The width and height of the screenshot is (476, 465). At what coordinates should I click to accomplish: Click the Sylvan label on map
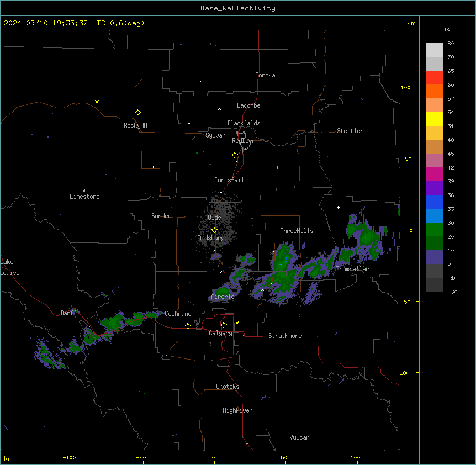click(215, 135)
